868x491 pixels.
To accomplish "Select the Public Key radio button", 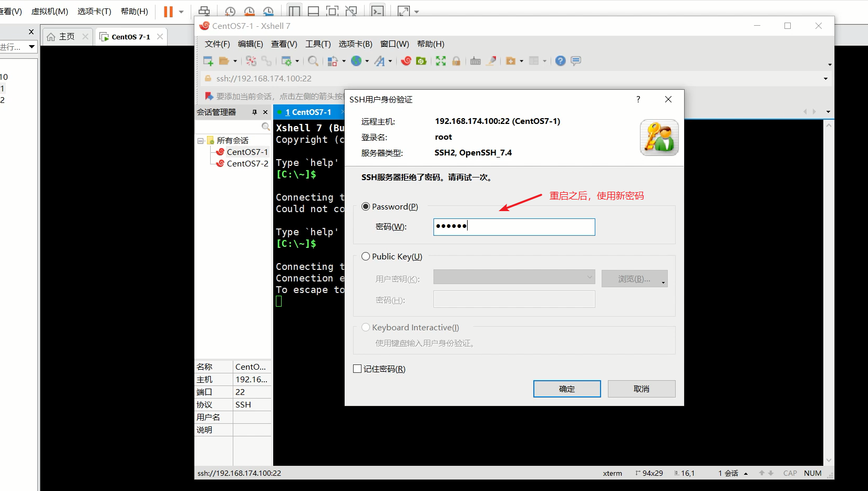I will coord(366,257).
